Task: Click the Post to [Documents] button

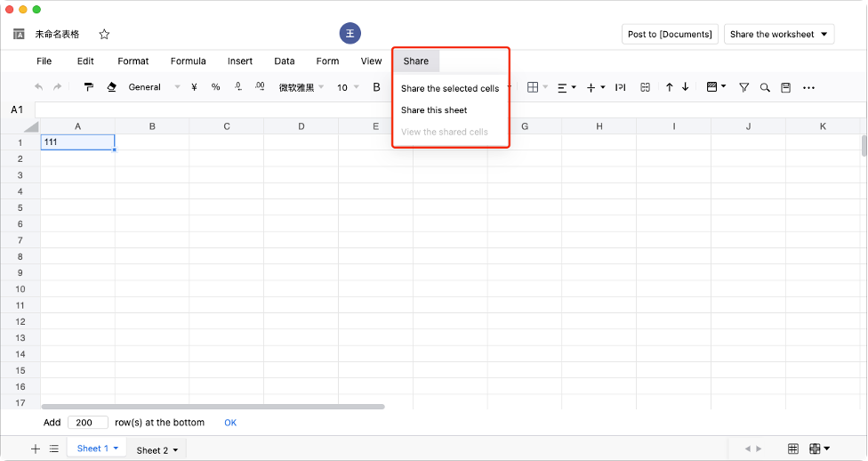Action: [670, 35]
